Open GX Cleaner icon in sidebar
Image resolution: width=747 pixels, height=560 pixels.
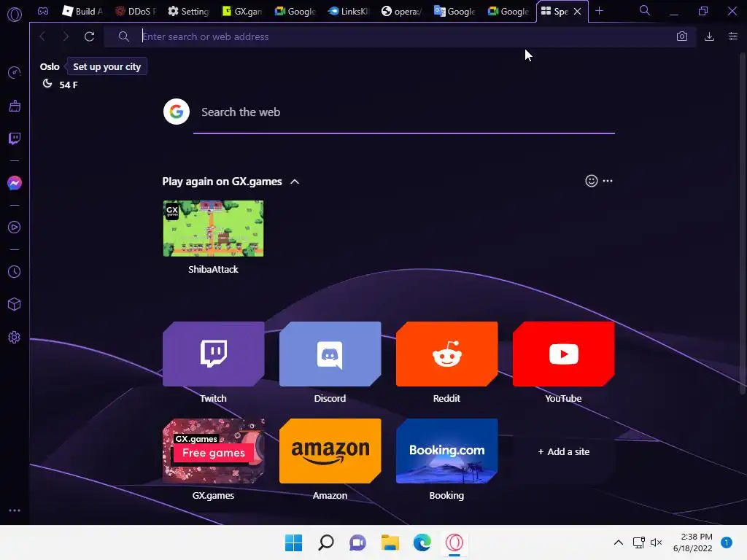coord(15,106)
